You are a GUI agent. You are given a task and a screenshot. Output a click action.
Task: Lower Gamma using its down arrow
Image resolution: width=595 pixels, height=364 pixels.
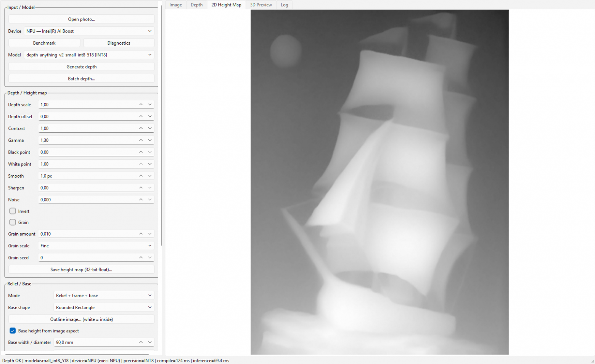coord(150,140)
